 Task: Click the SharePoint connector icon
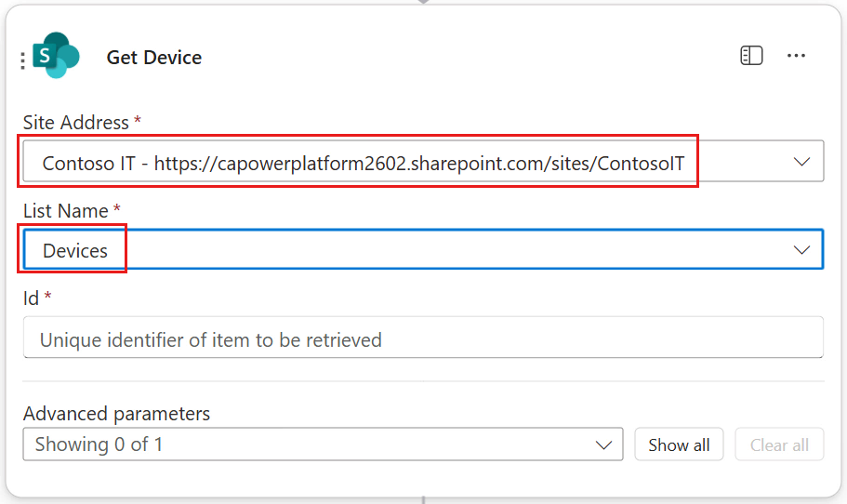(x=56, y=55)
